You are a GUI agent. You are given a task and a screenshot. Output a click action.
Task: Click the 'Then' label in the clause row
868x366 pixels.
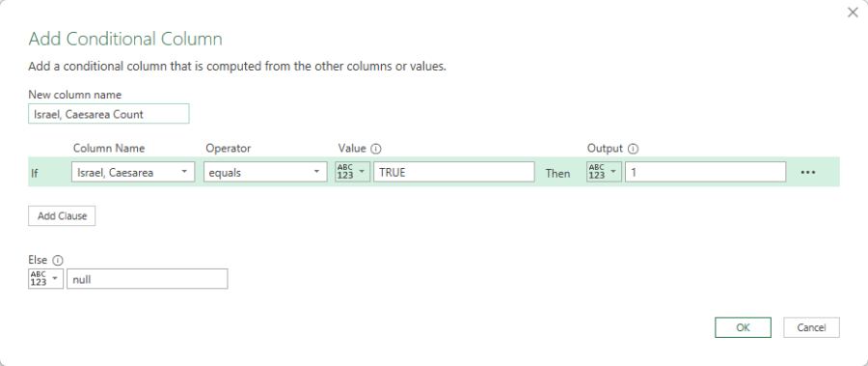click(x=557, y=173)
